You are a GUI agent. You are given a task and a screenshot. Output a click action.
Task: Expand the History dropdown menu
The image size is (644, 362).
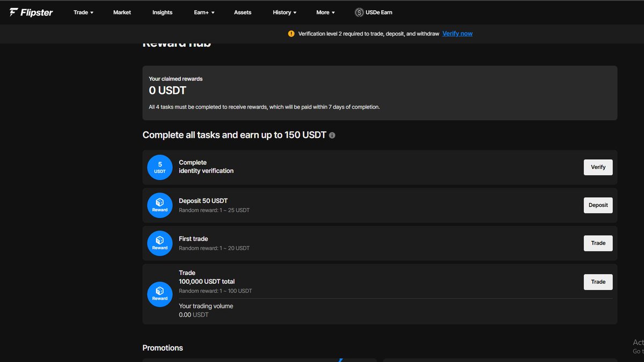click(284, 12)
